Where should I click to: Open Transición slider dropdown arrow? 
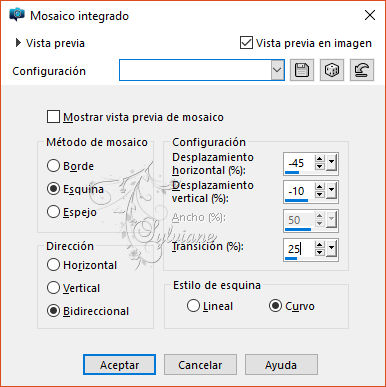click(x=331, y=248)
